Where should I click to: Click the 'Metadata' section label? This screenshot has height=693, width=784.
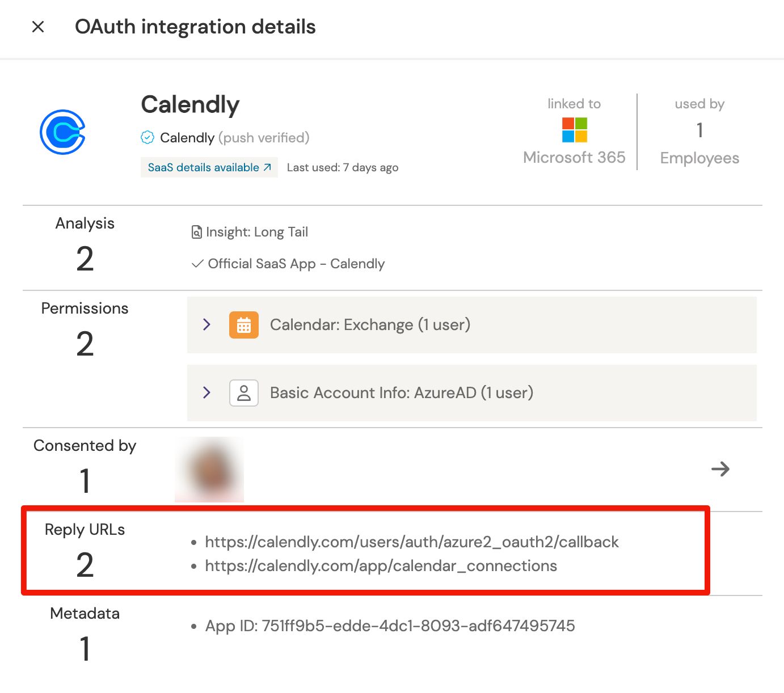point(85,614)
